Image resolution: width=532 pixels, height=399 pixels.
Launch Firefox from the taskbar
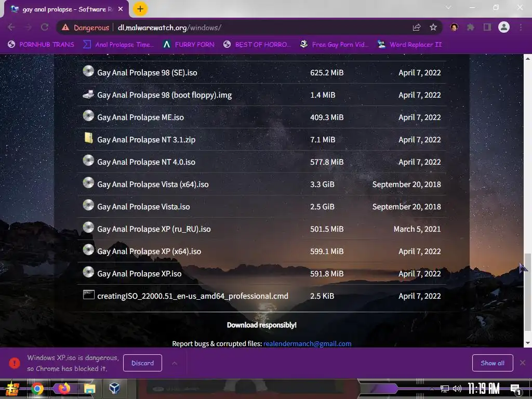pyautogui.click(x=64, y=388)
